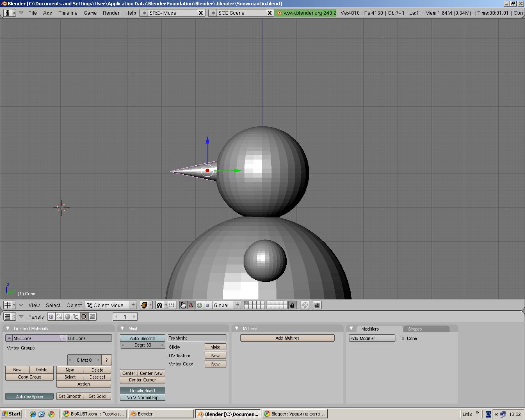Toggle Double Sided for the Cone mesh

click(x=142, y=390)
